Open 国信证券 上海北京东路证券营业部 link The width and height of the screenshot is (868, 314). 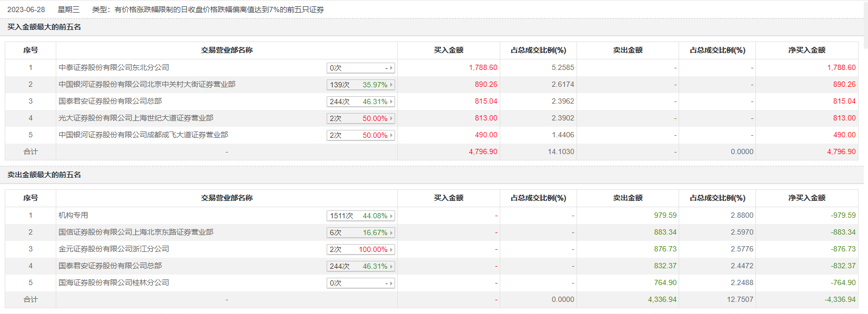point(136,232)
